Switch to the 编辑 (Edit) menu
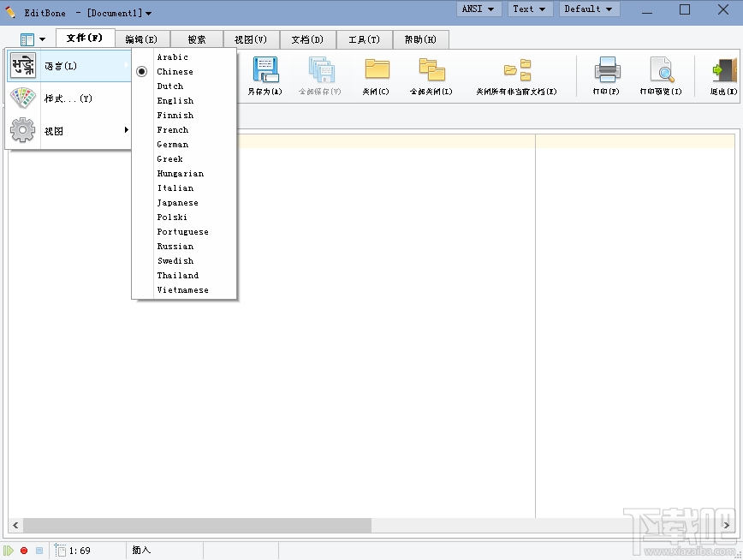743x560 pixels. tap(141, 39)
